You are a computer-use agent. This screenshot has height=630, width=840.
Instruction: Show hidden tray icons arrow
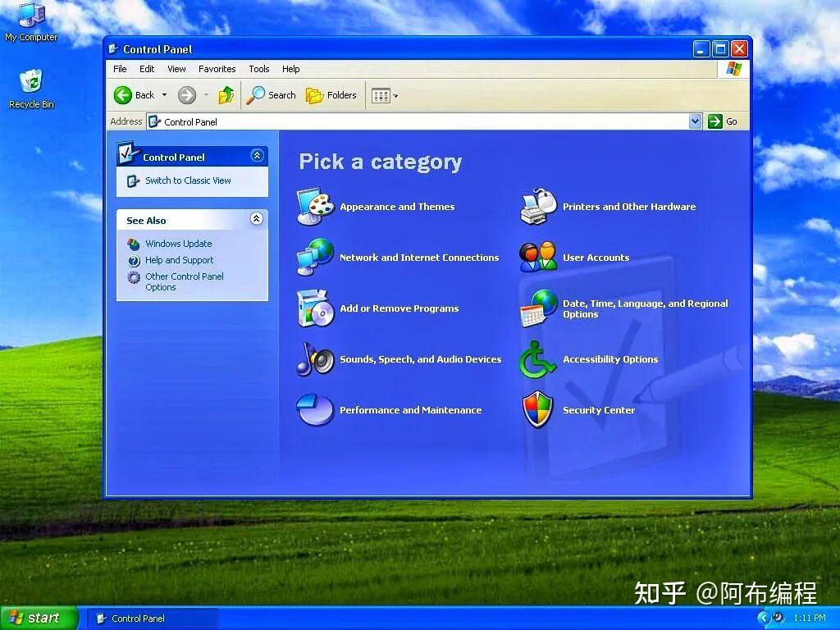tap(763, 618)
